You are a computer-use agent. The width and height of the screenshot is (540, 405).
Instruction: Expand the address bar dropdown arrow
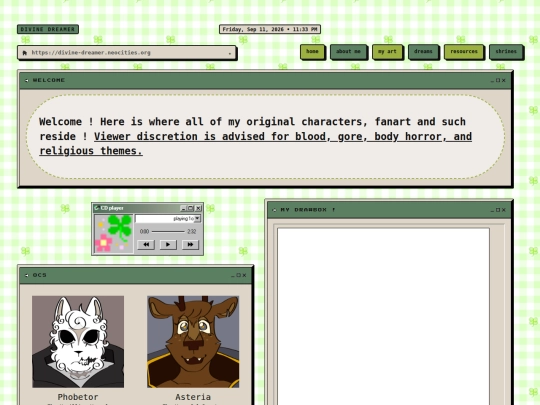pyautogui.click(x=230, y=53)
